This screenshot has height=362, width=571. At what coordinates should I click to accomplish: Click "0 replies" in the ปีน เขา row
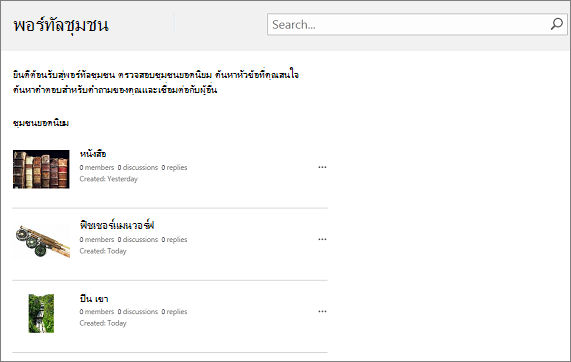(x=174, y=312)
